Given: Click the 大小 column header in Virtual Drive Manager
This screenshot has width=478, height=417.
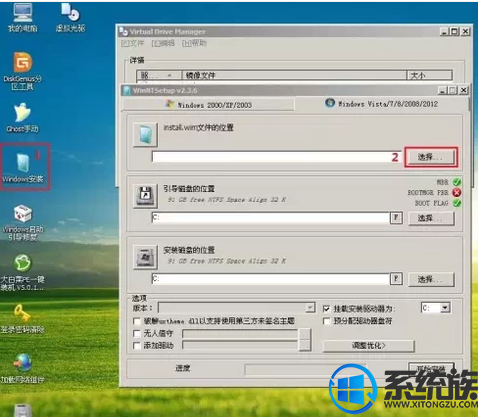Looking at the screenshot, I should pos(430,75).
